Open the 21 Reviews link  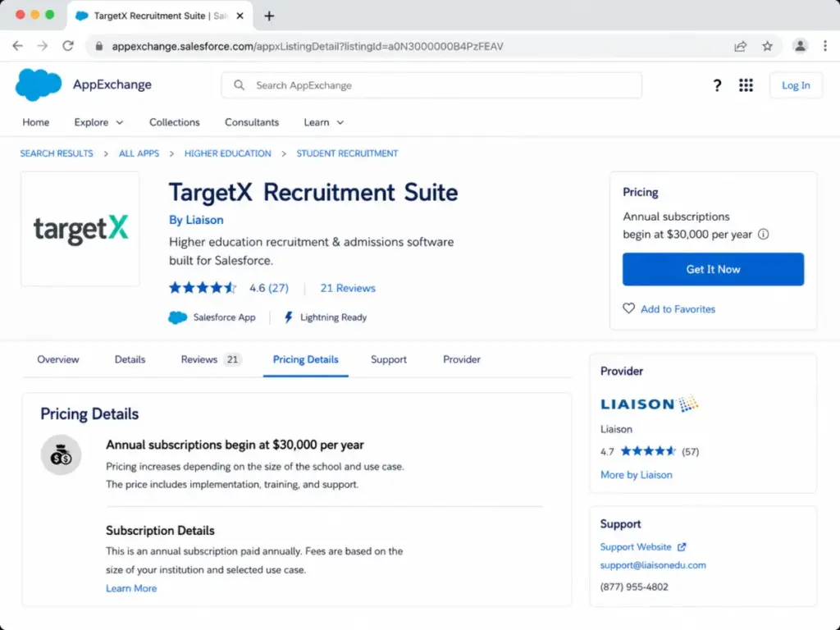pyautogui.click(x=348, y=288)
